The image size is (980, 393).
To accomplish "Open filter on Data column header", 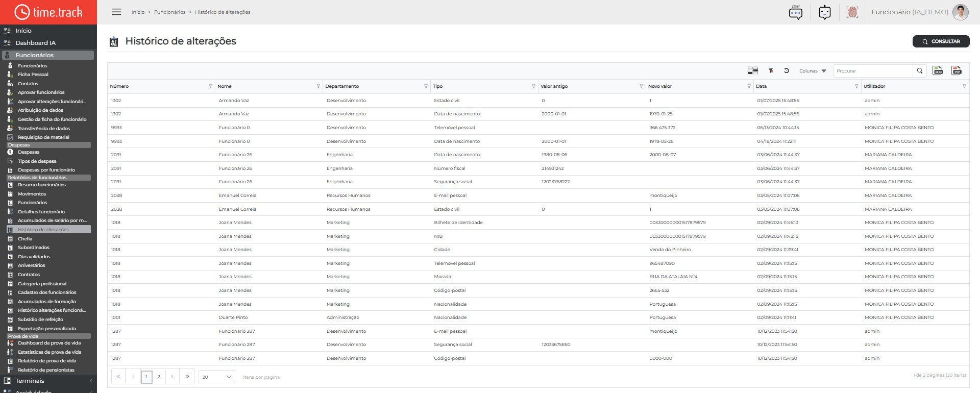I will (x=856, y=86).
